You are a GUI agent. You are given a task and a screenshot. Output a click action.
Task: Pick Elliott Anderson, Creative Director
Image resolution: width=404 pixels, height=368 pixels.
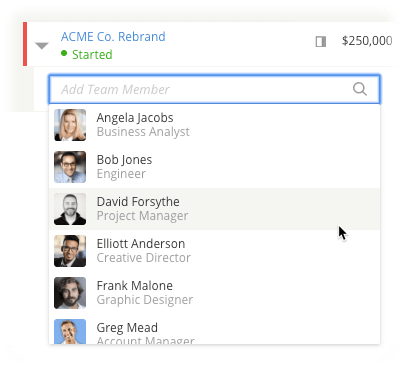[x=214, y=251]
